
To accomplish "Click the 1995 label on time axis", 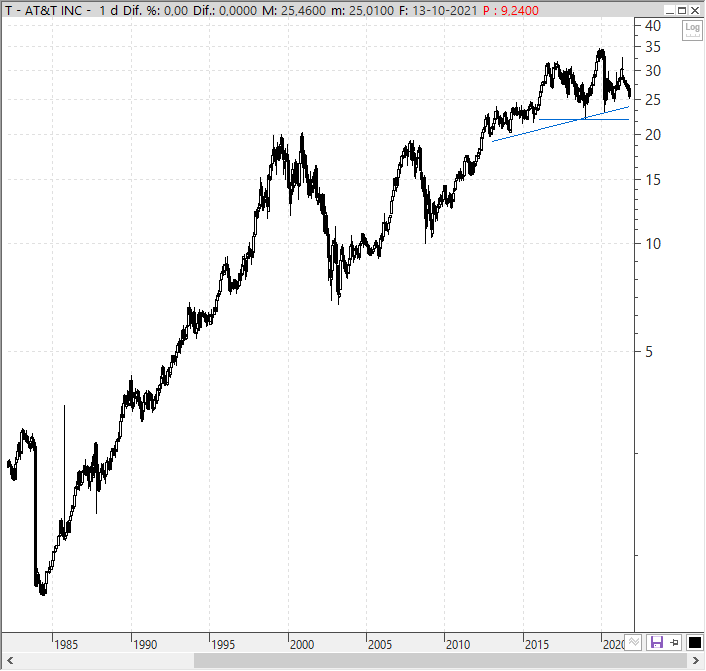I will click(x=223, y=645).
